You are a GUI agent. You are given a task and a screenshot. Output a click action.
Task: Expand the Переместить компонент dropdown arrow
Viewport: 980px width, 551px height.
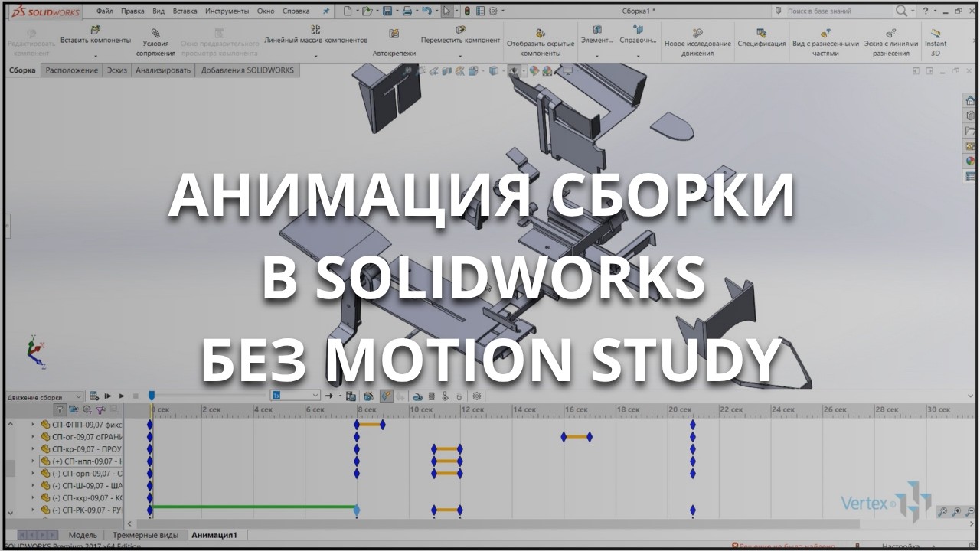click(460, 55)
